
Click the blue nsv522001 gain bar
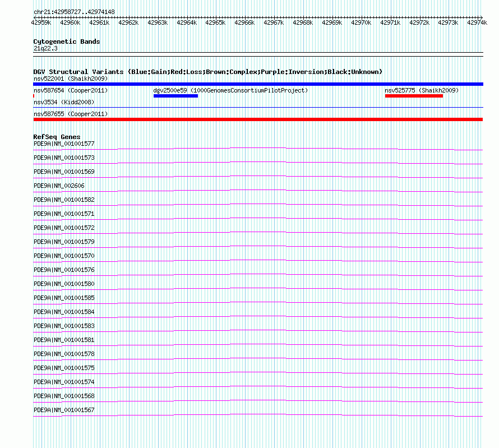258,84
